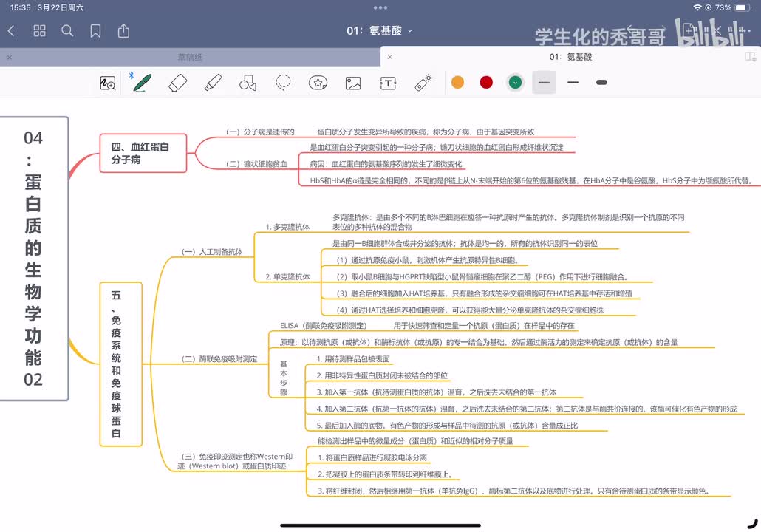Tap '(4) 通过HAT选择培养和细胞克隆' line
Image resolution: width=761 pixels, height=532 pixels.
tap(470, 310)
